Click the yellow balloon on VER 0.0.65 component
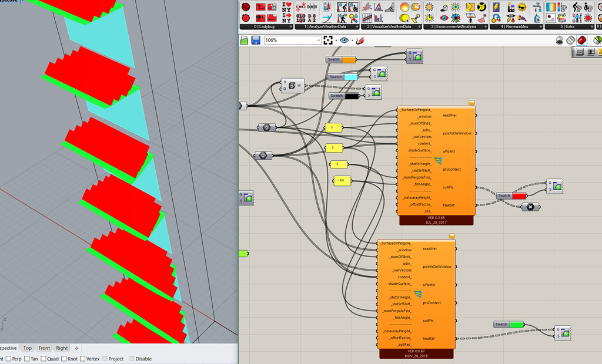602x364 pixels. [471, 103]
